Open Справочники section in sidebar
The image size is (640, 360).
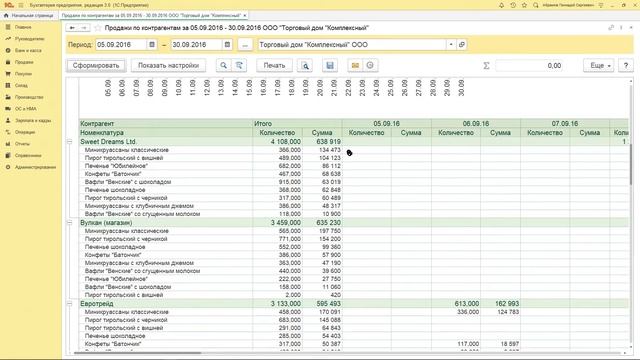tap(28, 156)
